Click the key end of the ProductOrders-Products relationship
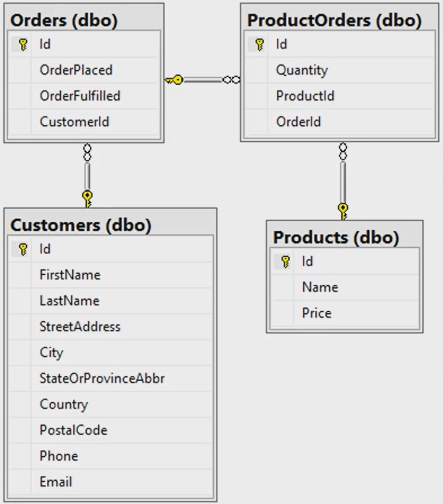Viewport: 443px width, 504px height. pos(343,208)
